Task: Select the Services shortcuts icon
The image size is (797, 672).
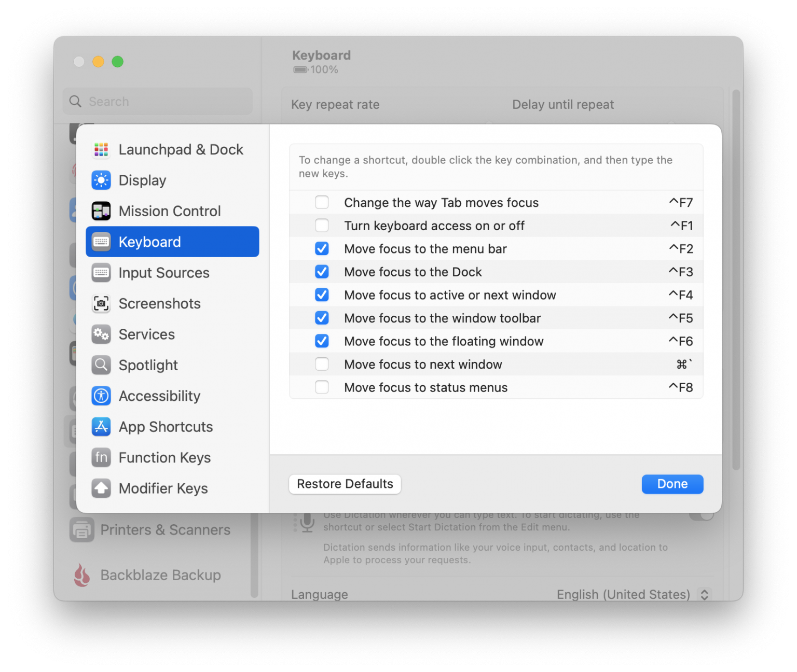Action: tap(146, 334)
